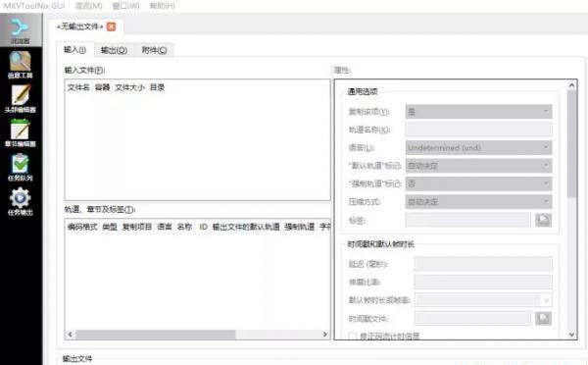Sort by 容器 column header
588x365 pixels.
[x=102, y=87]
